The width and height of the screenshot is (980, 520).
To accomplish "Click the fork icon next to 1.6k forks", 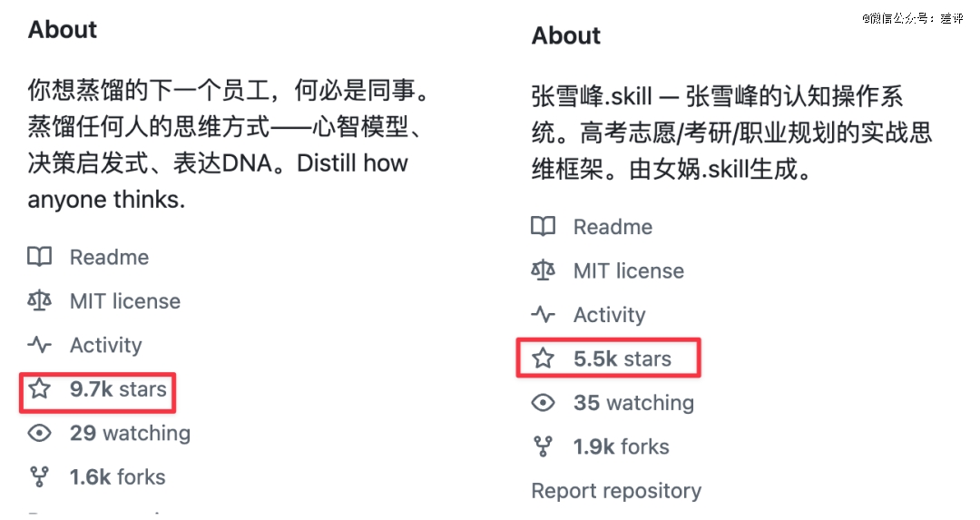I will 39,477.
